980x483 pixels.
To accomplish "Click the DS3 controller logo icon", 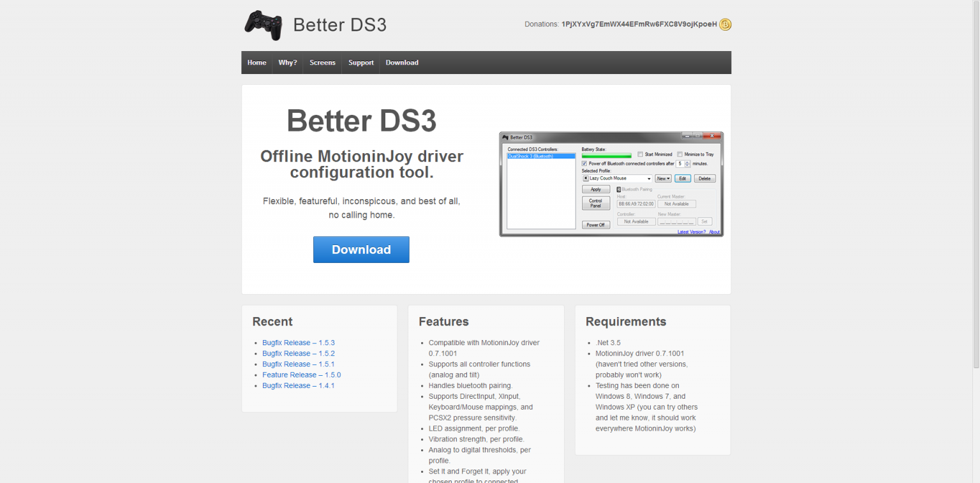I will tap(263, 25).
